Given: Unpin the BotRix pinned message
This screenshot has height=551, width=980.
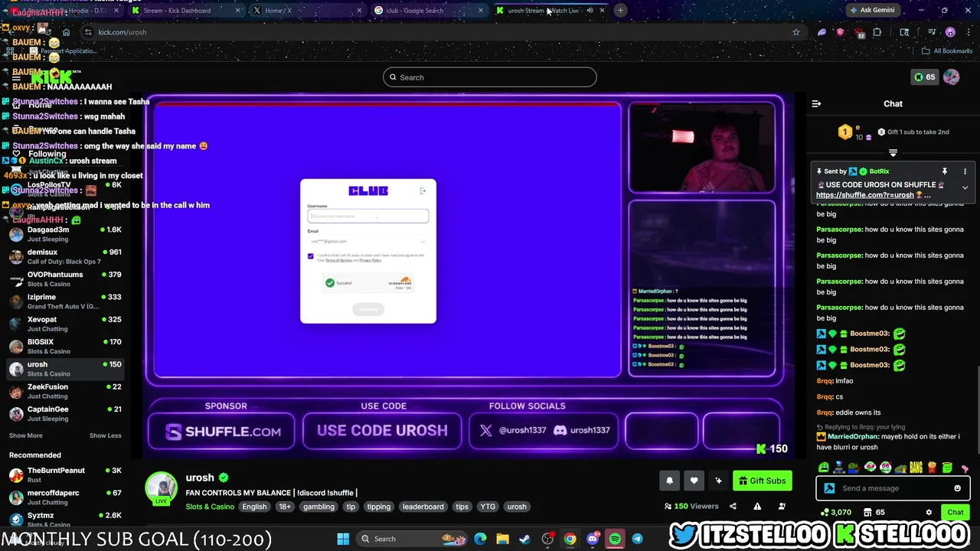Looking at the screenshot, I should pos(944,171).
